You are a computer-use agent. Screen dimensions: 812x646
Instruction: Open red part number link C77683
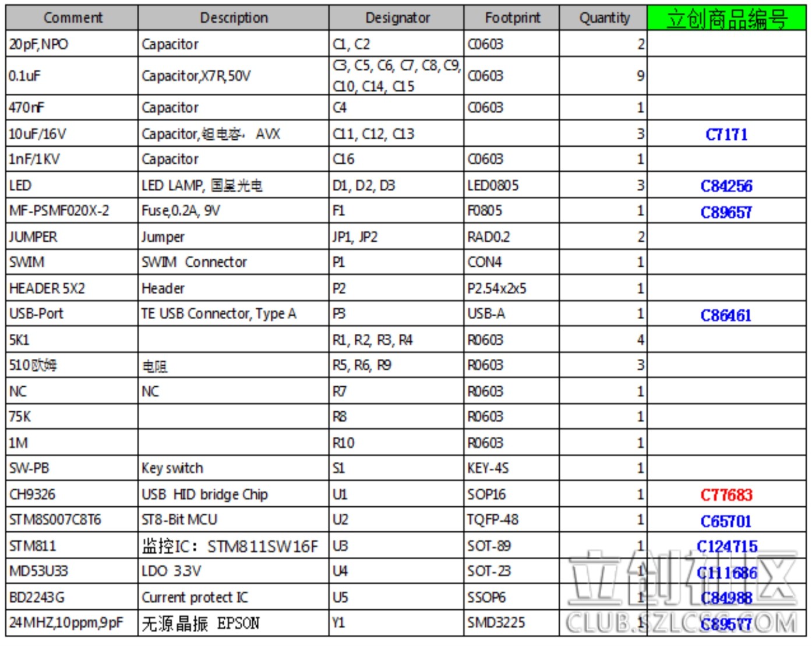(726, 495)
